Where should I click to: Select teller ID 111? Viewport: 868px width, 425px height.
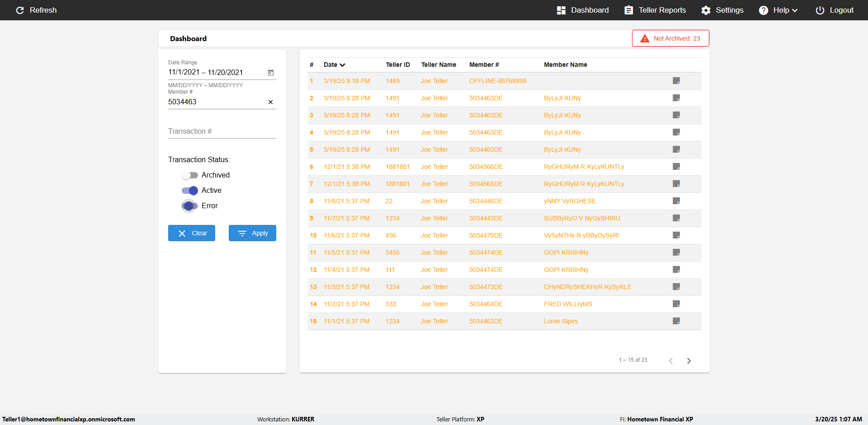pyautogui.click(x=390, y=270)
